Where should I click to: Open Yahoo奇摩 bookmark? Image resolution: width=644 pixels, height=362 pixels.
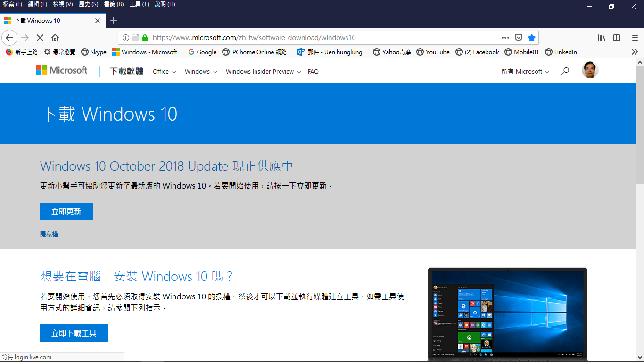click(x=393, y=52)
